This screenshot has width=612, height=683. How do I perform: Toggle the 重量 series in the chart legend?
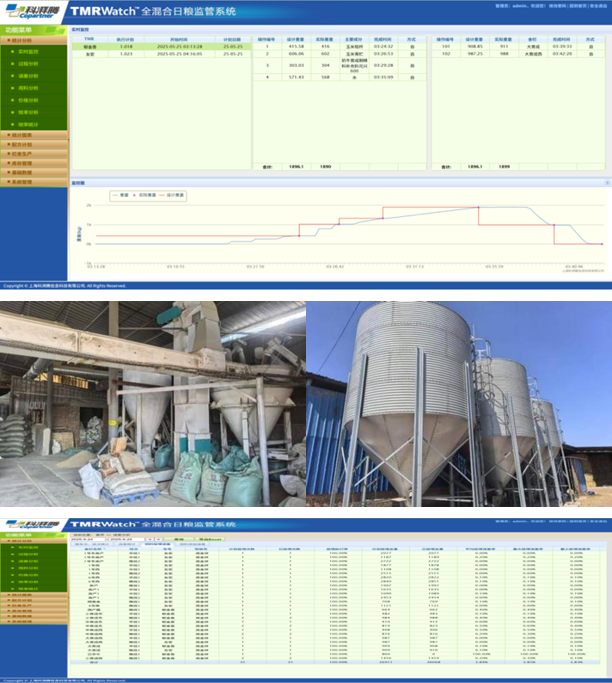click(121, 196)
